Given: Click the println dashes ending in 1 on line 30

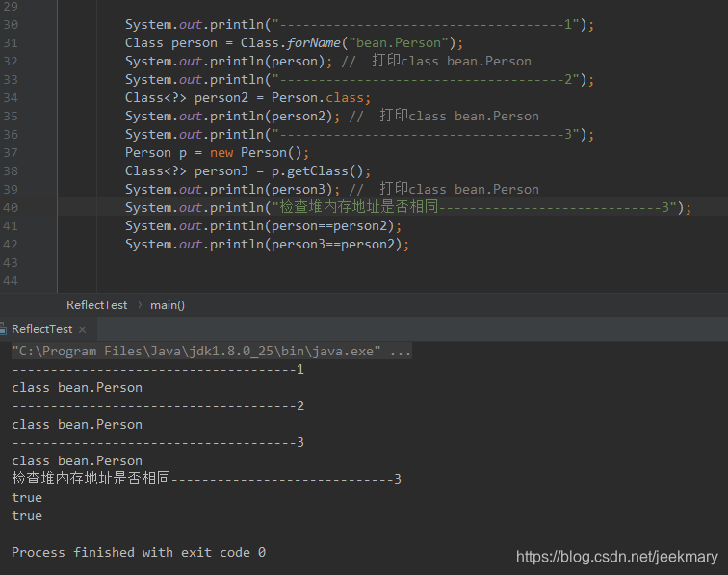Looking at the screenshot, I should [359, 25].
